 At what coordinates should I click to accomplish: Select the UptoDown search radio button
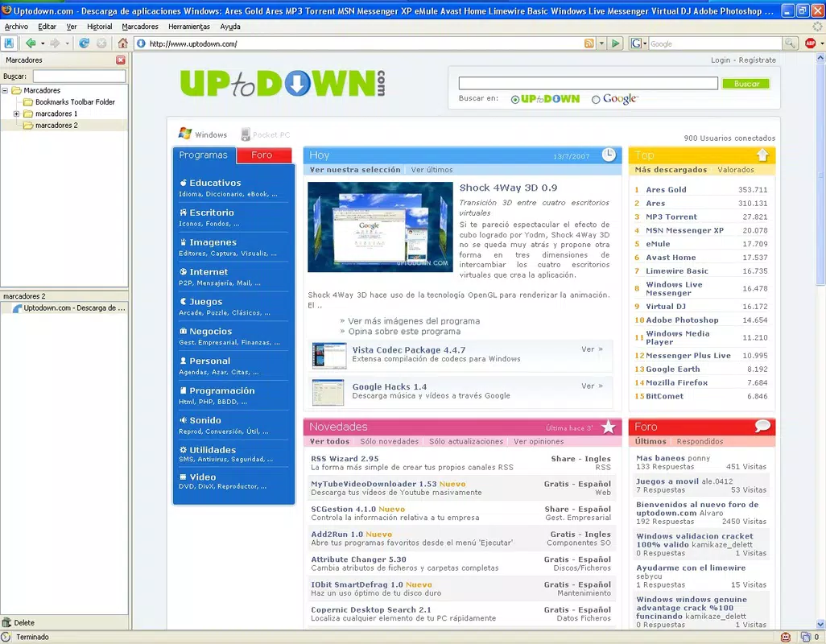point(515,100)
